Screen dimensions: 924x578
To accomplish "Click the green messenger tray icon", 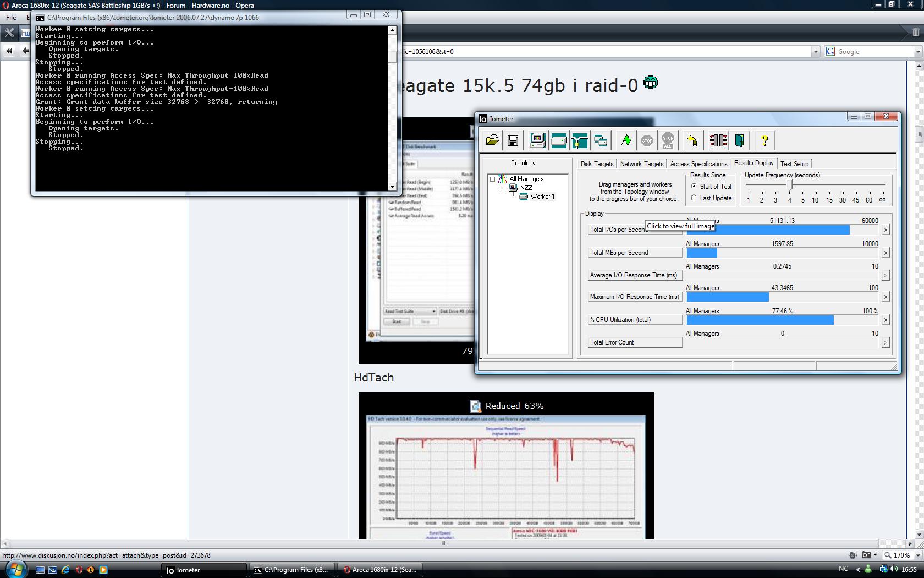I will pyautogui.click(x=868, y=569).
